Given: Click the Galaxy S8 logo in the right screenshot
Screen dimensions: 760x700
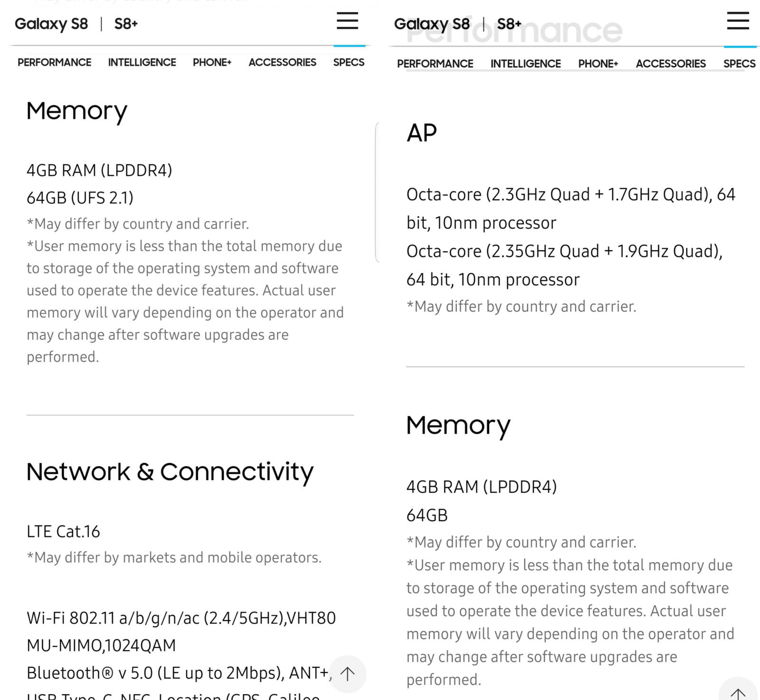Looking at the screenshot, I should (x=432, y=24).
